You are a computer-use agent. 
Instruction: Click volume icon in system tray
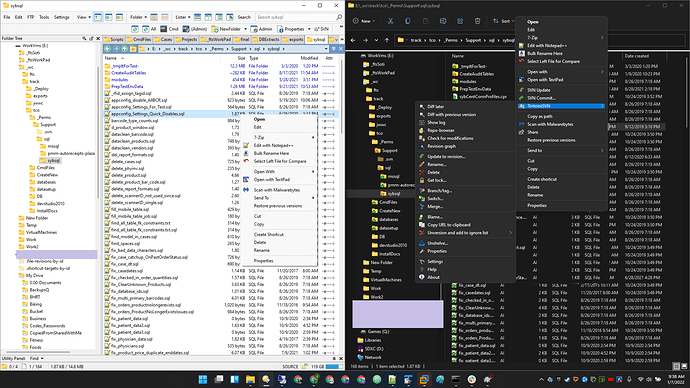point(649,379)
